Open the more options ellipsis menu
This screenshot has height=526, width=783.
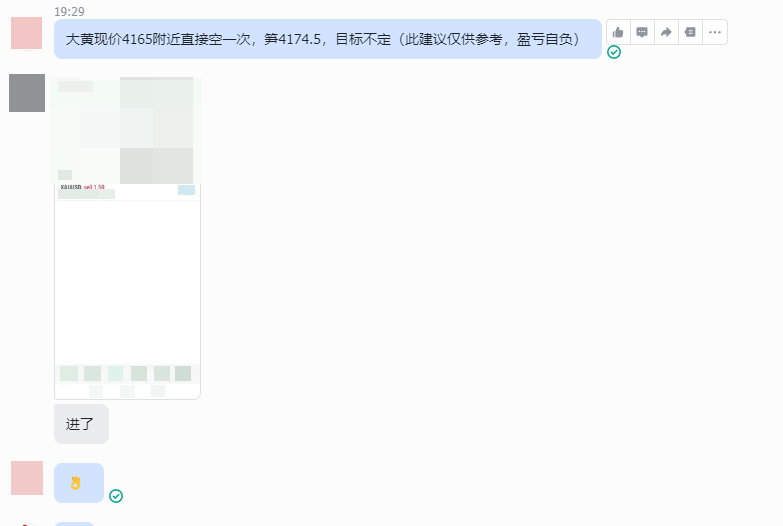pyautogui.click(x=715, y=32)
